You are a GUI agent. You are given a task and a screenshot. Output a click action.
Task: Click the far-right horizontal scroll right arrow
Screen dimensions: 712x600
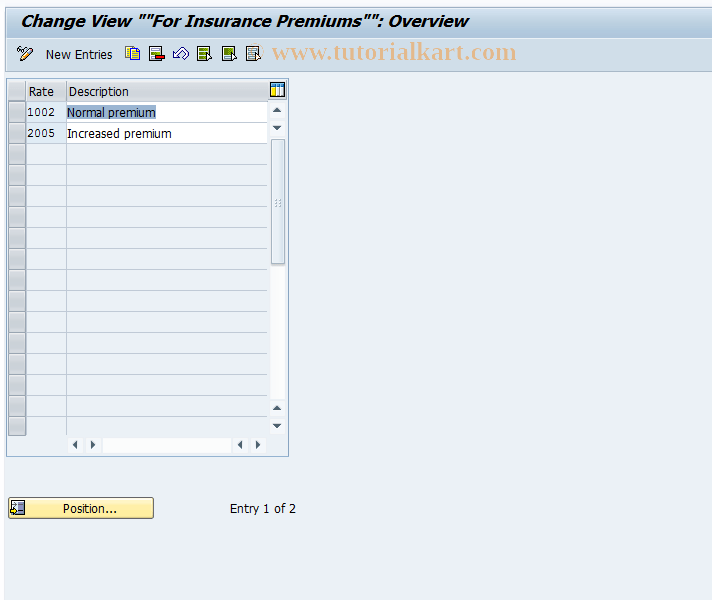point(258,445)
